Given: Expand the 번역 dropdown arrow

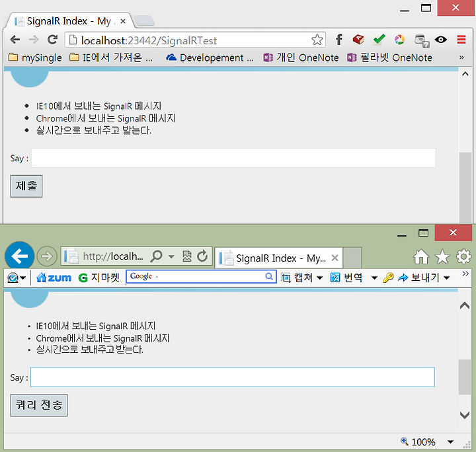Looking at the screenshot, I should point(374,278).
